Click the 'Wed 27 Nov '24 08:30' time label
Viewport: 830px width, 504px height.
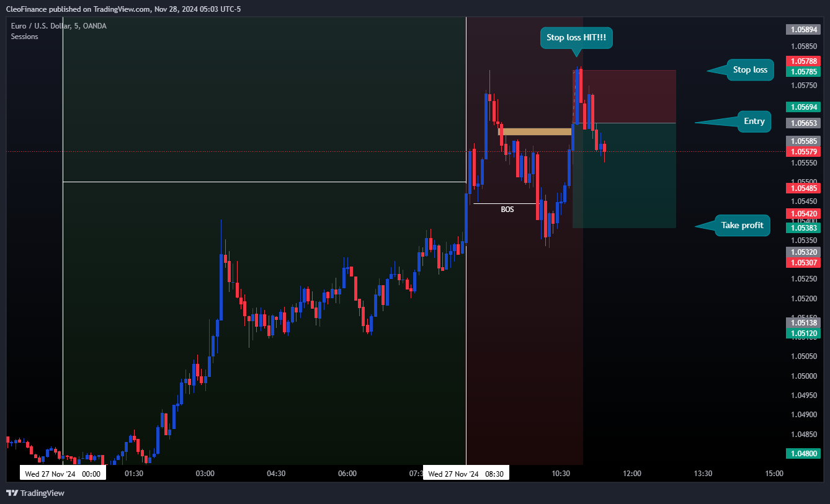click(x=466, y=474)
